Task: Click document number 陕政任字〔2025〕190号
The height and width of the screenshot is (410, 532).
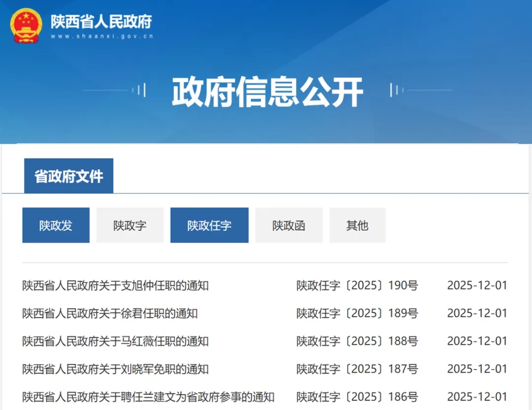Action: pos(357,285)
